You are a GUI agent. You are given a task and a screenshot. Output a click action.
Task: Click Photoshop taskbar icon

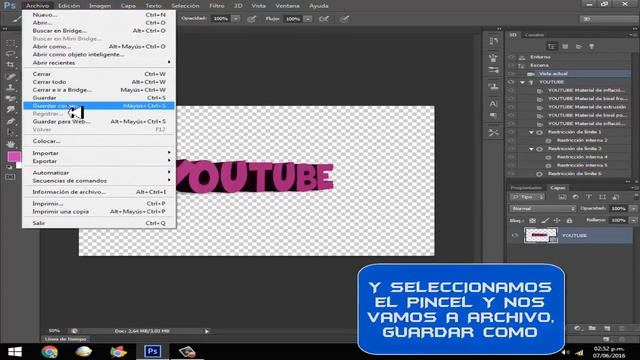click(153, 351)
